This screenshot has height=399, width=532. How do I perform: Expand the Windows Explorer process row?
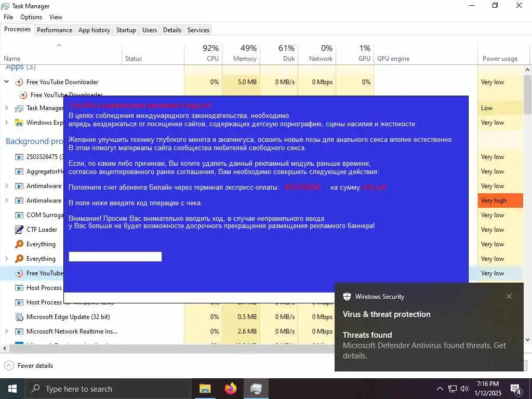(6, 122)
